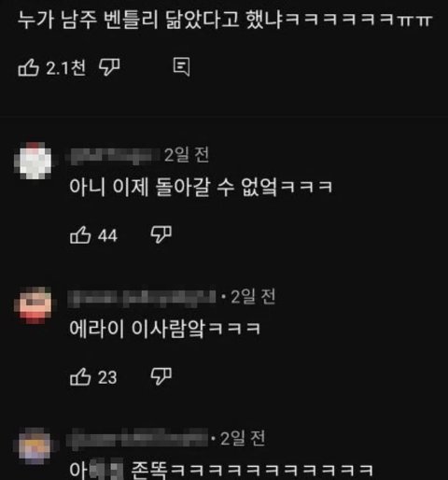
Task: Dislike the top comment about 벤틀리
Action: tap(109, 67)
